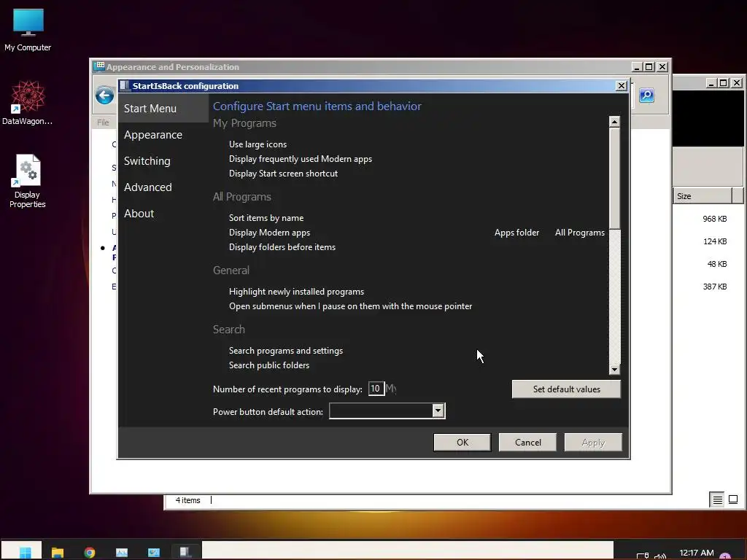Click the 387 KB size entry

(x=715, y=287)
